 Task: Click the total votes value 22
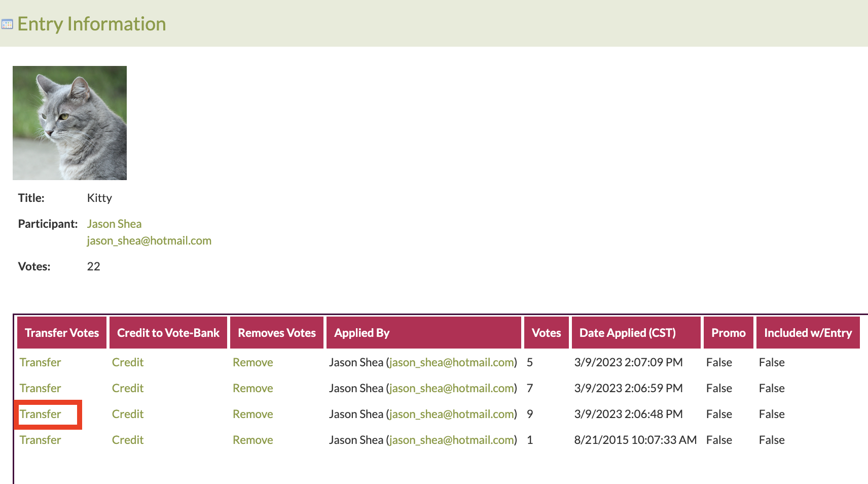click(x=94, y=266)
